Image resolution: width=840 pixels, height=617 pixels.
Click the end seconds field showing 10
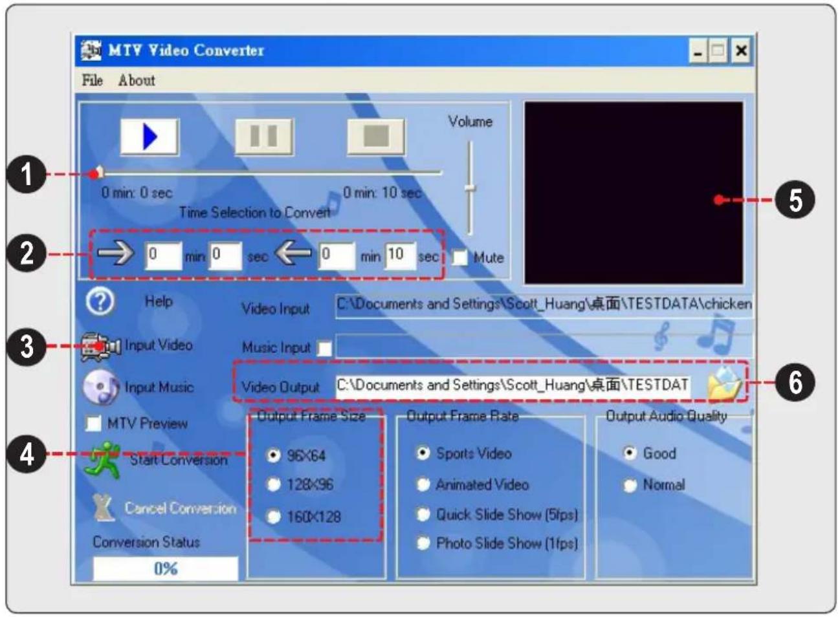tap(399, 255)
